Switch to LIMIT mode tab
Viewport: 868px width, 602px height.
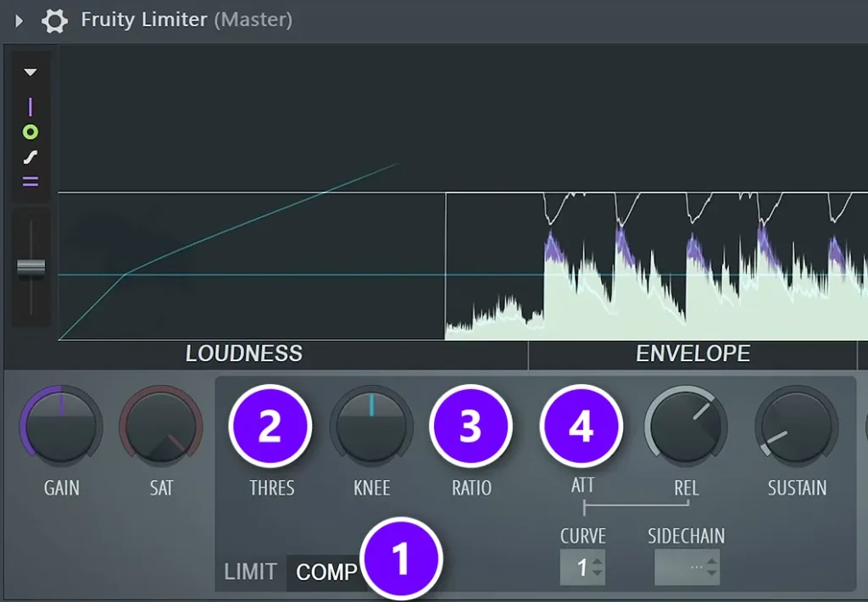pyautogui.click(x=250, y=572)
